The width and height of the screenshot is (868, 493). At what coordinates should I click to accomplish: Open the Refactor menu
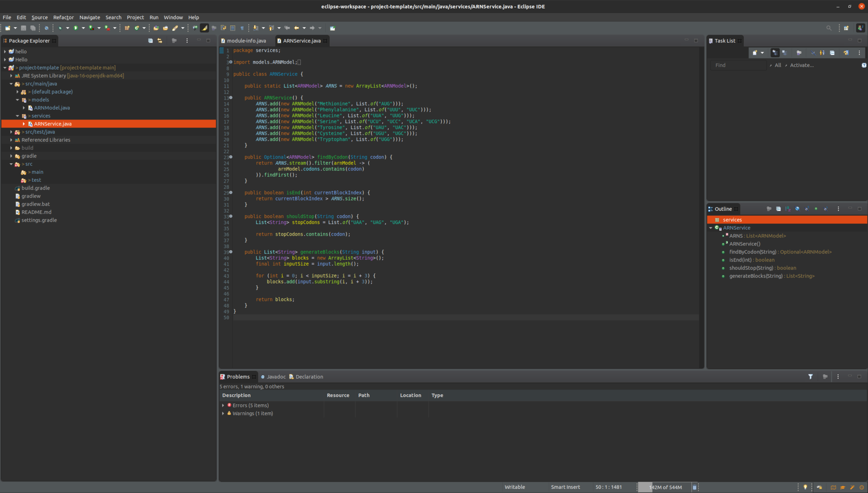pyautogui.click(x=63, y=17)
